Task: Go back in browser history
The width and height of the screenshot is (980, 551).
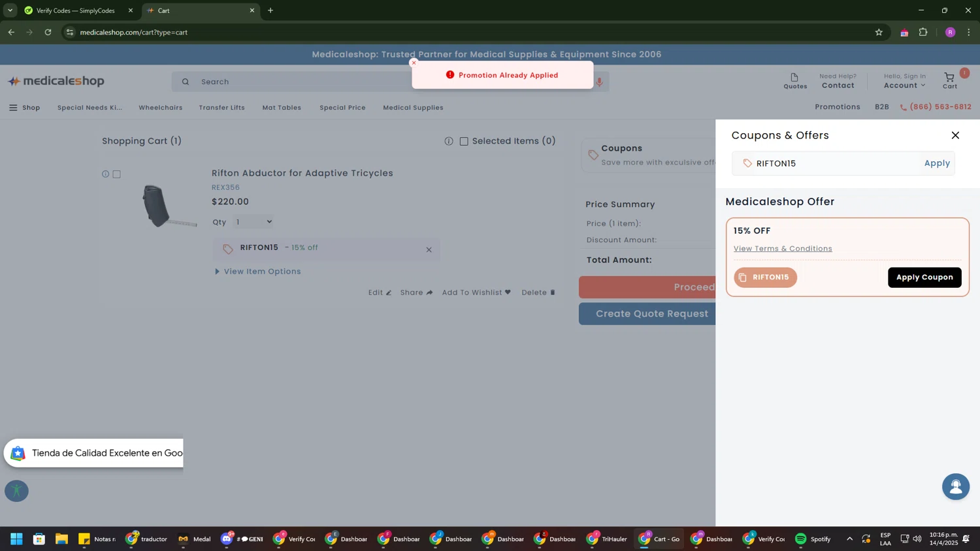Action: pos(11,32)
